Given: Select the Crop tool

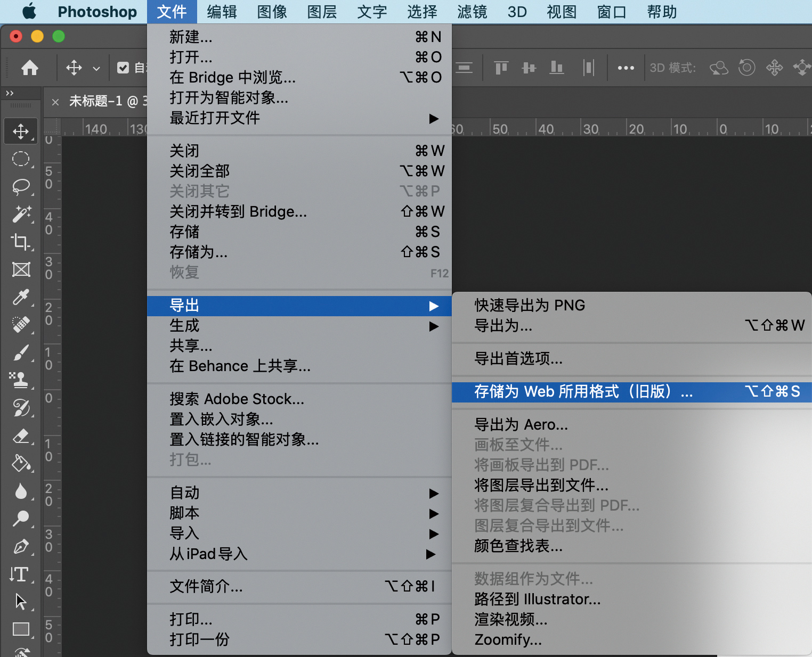Looking at the screenshot, I should pos(21,242).
